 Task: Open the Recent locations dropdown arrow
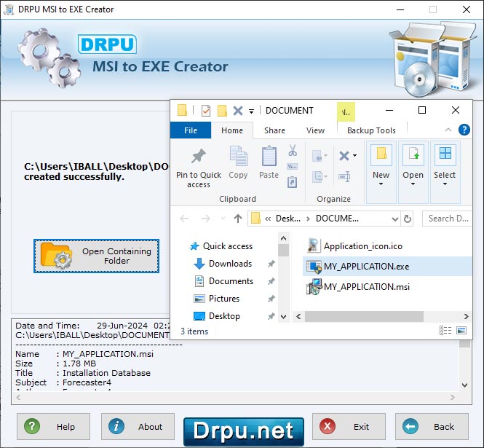point(223,219)
